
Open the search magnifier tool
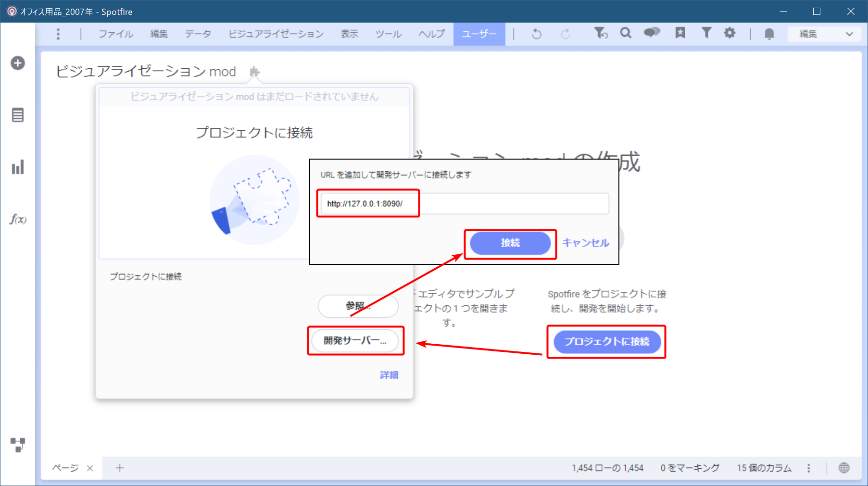pos(626,33)
